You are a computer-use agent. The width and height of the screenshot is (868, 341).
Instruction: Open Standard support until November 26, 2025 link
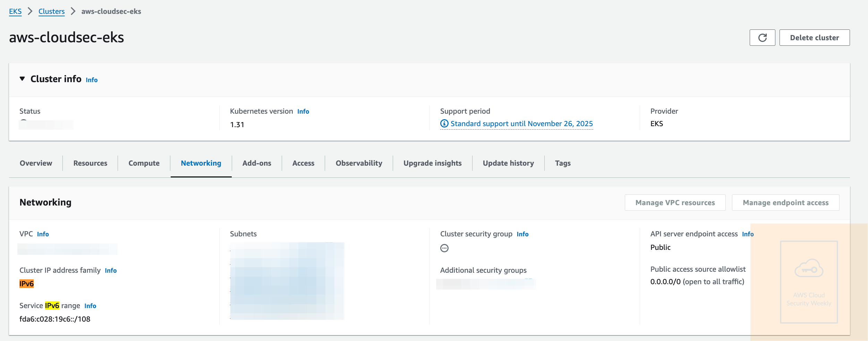tap(521, 124)
